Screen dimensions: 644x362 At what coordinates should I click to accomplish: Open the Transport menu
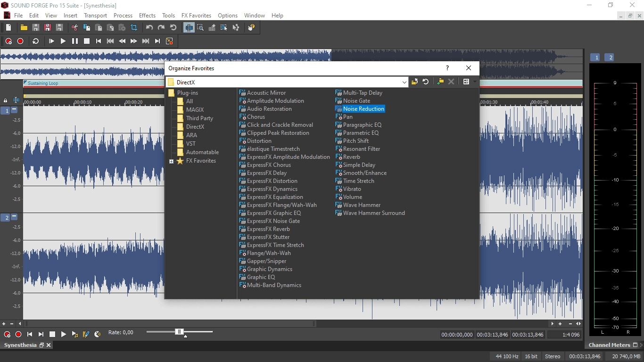[95, 16]
